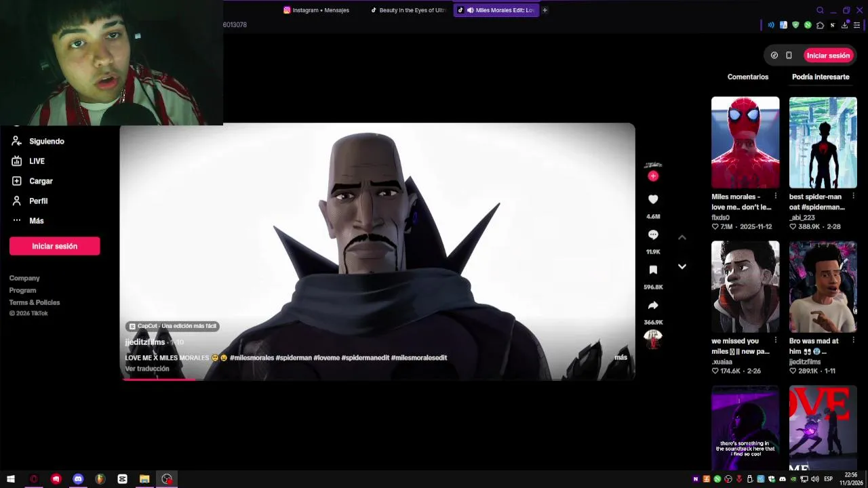Switch to Podría interesarte tab
Screen dimensions: 868x488
[x=821, y=77]
